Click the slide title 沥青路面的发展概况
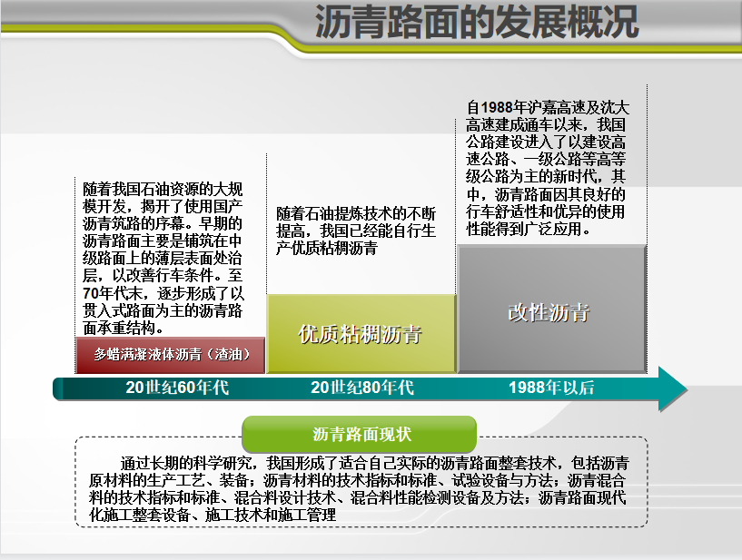This screenshot has width=742, height=560. 477,22
